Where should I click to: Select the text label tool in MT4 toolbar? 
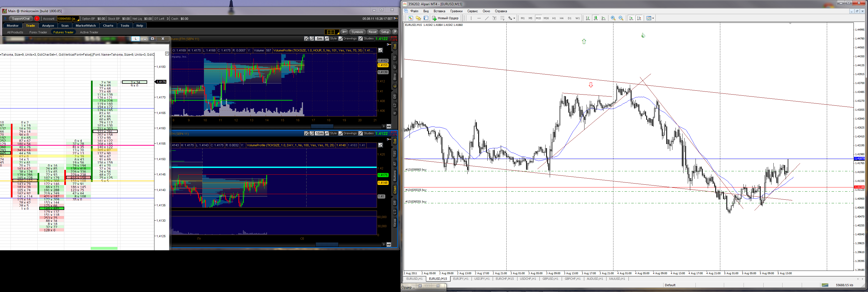coord(494,18)
